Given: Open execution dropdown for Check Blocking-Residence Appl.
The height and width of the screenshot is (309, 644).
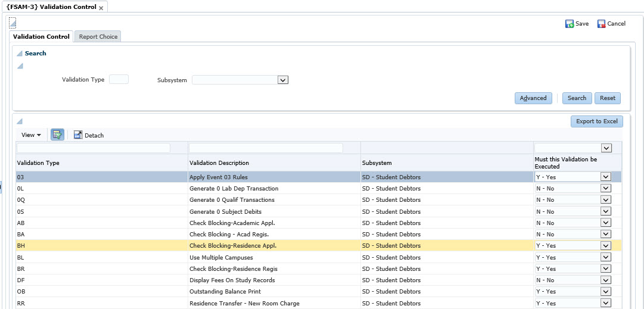Looking at the screenshot, I should pos(606,245).
